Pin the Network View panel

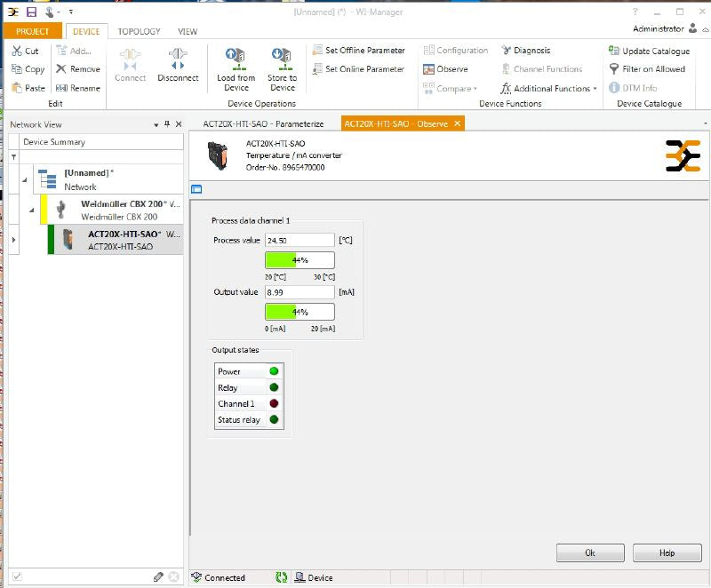coord(167,125)
